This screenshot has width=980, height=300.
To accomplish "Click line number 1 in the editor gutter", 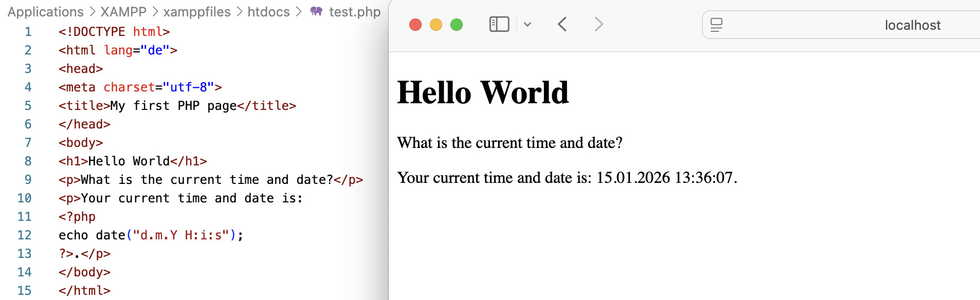I will point(28,32).
